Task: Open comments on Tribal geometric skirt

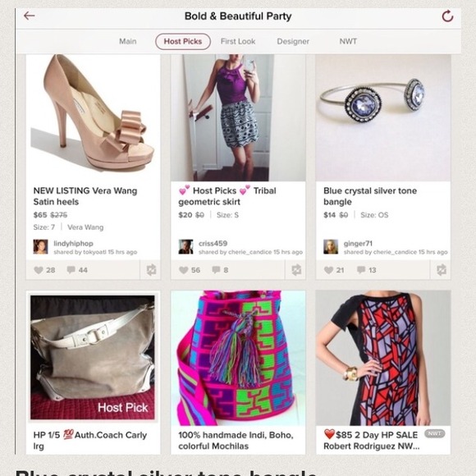Action: (220, 270)
